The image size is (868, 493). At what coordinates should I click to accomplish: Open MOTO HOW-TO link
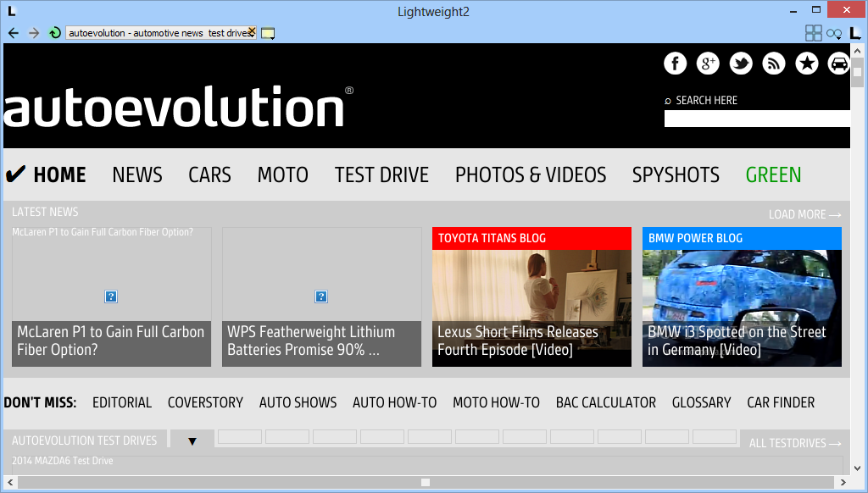[x=496, y=402]
